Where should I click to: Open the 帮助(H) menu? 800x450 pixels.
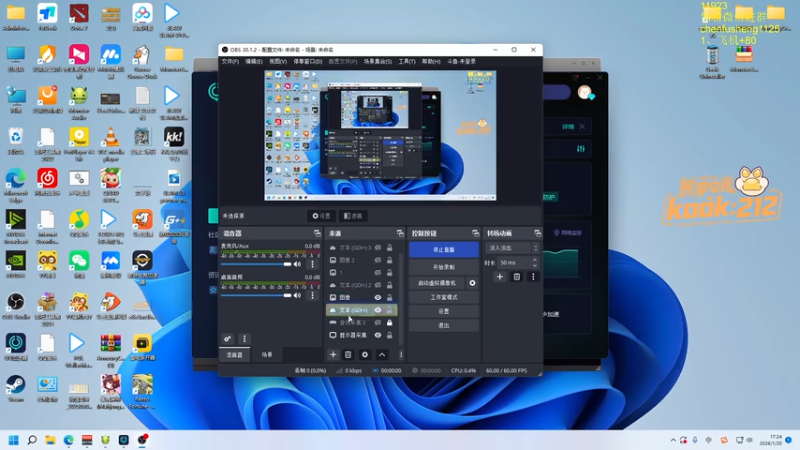[431, 61]
